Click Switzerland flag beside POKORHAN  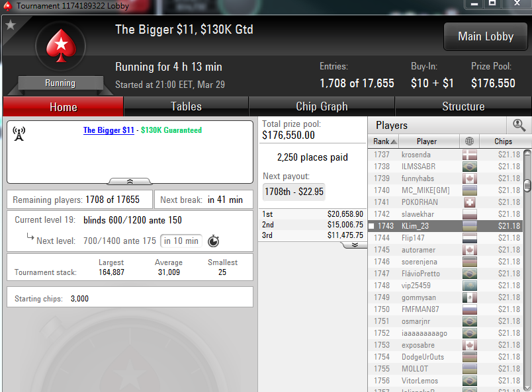(470, 202)
